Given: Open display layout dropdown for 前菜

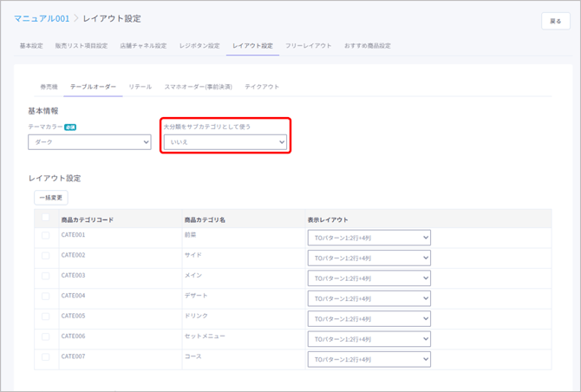Looking at the screenshot, I should point(369,238).
